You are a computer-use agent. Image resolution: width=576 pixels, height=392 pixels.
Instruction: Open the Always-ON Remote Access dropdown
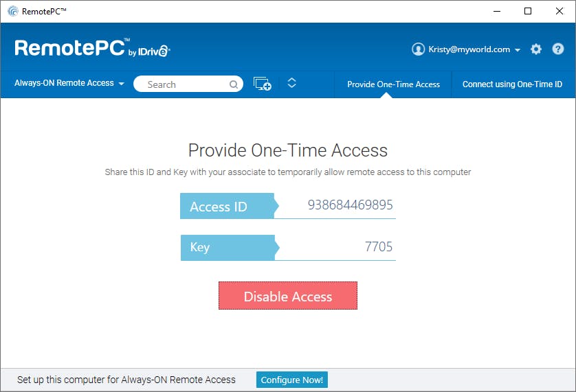(69, 83)
